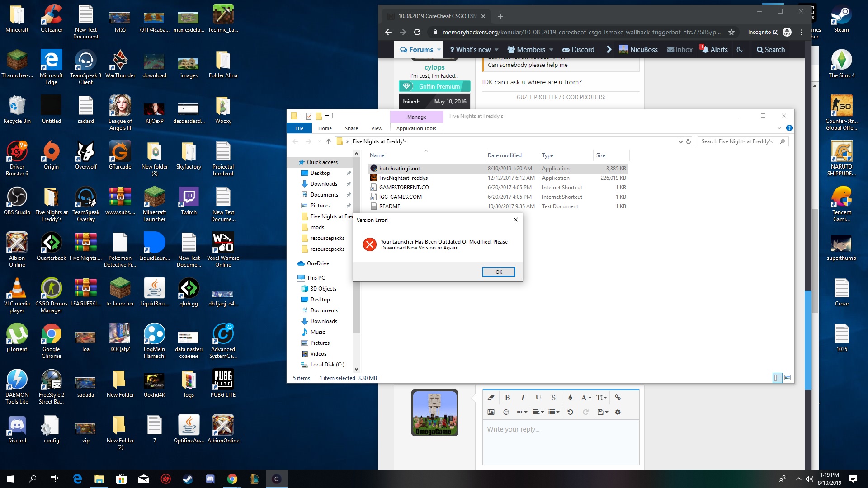Bookmark this page with the star icon
Screen dimensions: 868x488
[731, 32]
